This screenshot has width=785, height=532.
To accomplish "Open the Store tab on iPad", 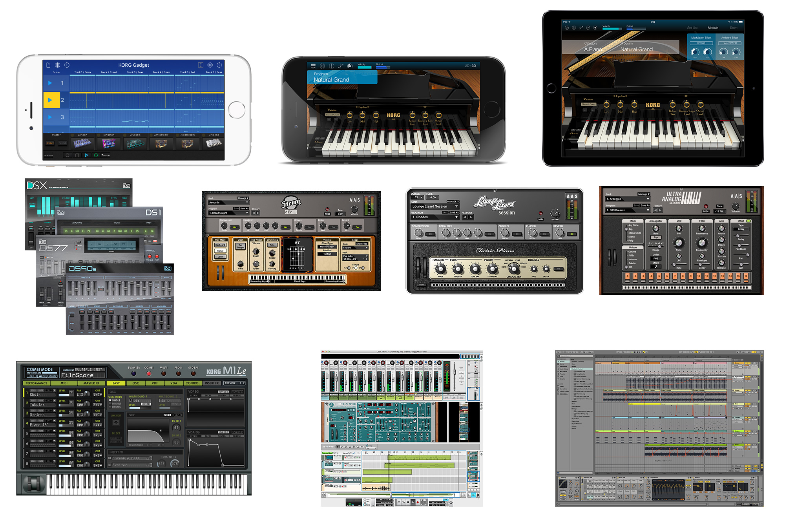I will coord(734,28).
